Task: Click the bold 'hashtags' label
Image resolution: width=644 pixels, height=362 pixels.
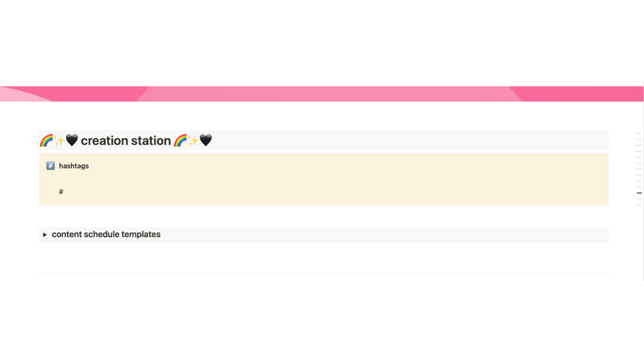Action: click(x=74, y=166)
